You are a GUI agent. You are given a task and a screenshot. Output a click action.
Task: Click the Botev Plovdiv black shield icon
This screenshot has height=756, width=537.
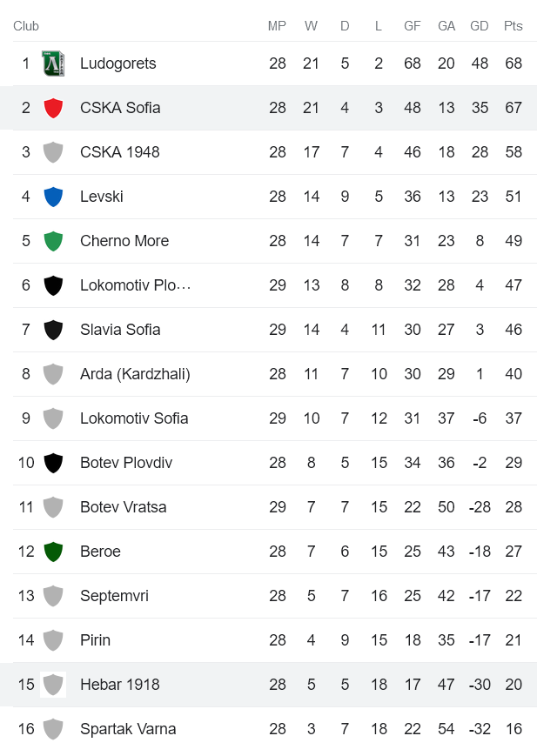(x=53, y=462)
